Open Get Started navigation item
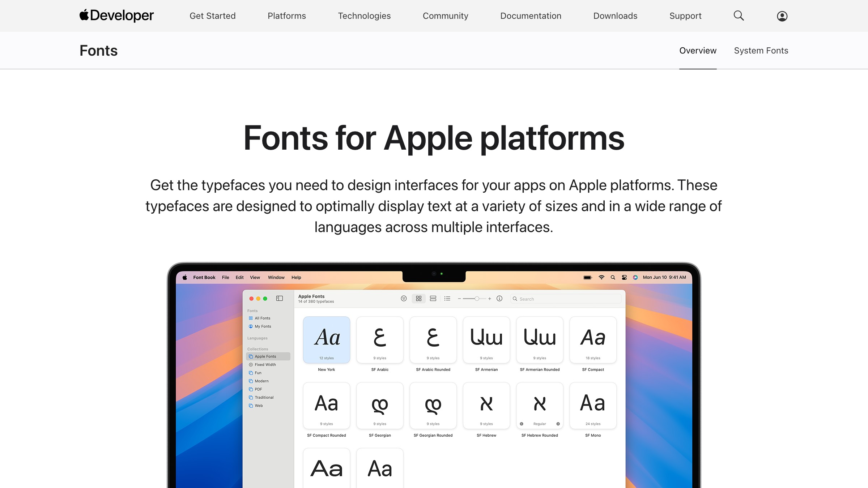868x488 pixels. [212, 16]
